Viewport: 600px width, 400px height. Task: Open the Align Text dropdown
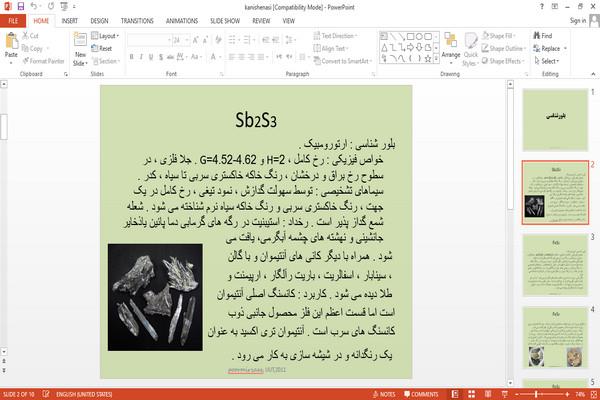[331, 48]
